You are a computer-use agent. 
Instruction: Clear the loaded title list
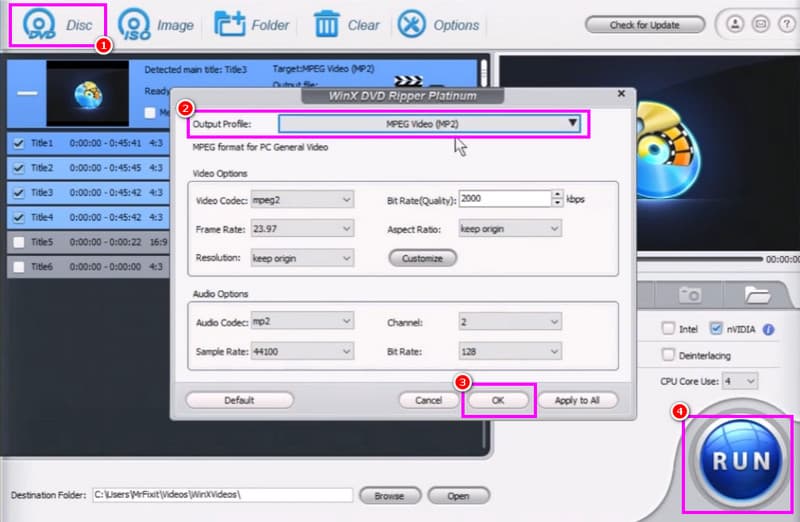(x=346, y=25)
